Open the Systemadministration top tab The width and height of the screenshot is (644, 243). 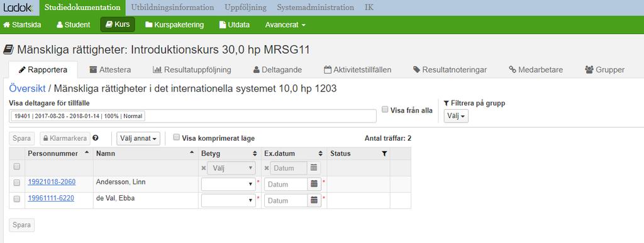[315, 8]
